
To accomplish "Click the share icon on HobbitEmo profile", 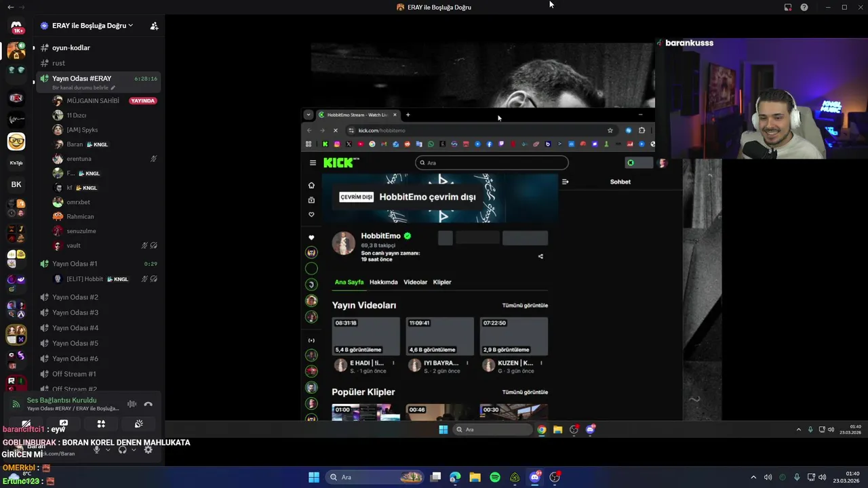I will click(540, 256).
